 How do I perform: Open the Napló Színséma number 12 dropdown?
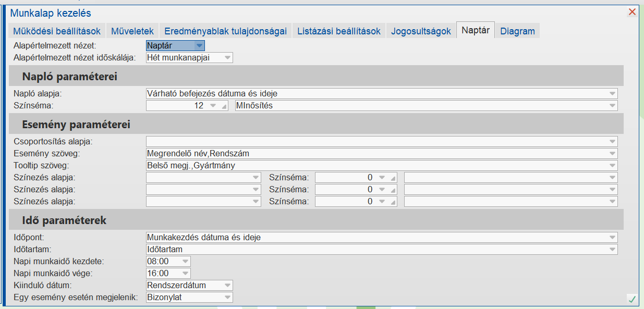coord(213,106)
